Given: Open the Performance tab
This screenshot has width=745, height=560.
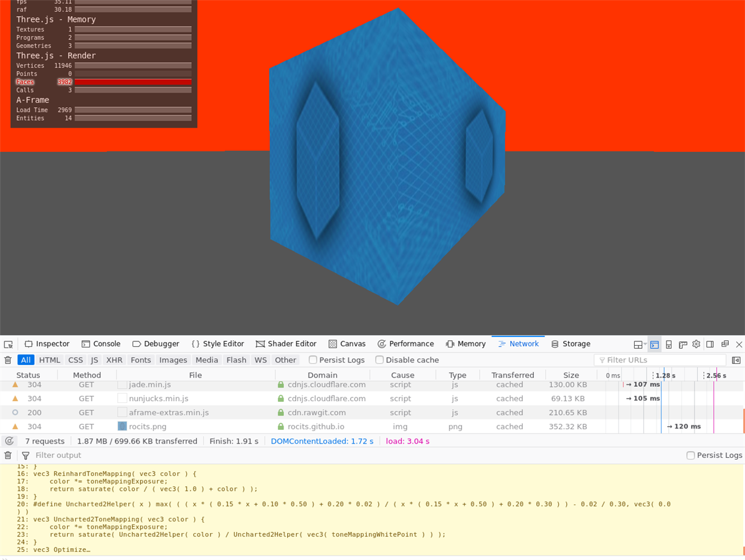Looking at the screenshot, I should [x=406, y=344].
